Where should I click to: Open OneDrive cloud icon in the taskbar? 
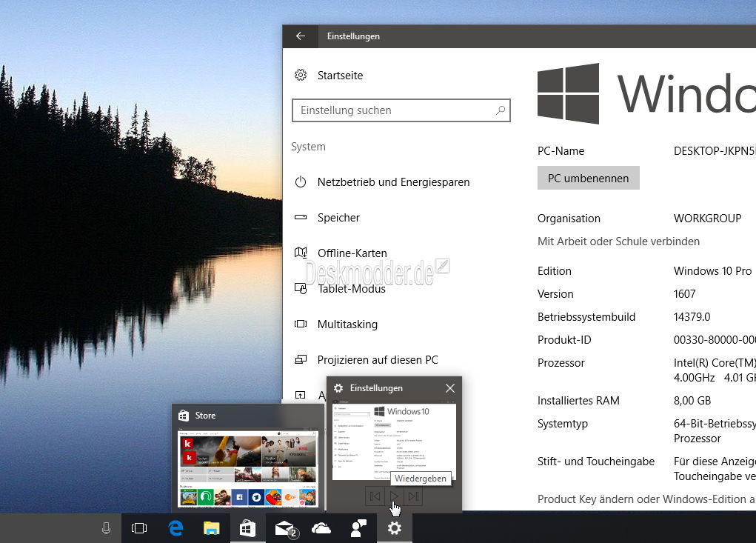point(321,529)
